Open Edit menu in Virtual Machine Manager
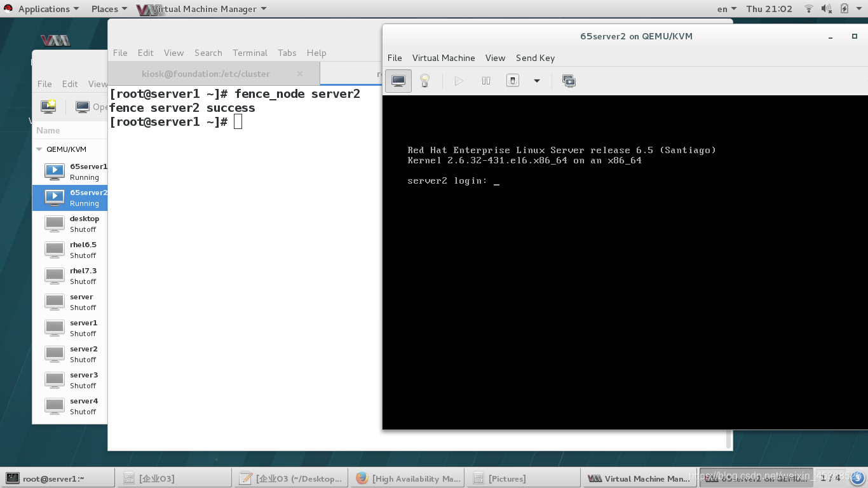 click(x=70, y=84)
